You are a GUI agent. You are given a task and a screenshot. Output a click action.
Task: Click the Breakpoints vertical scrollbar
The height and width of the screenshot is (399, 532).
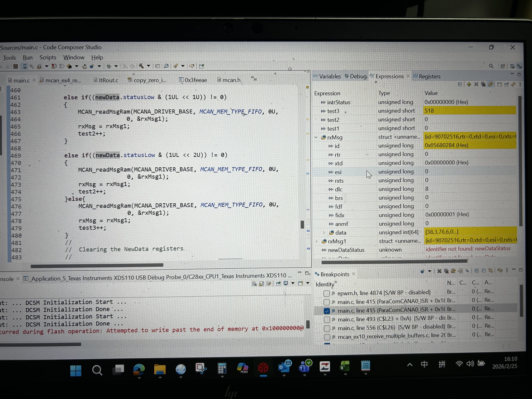[x=521, y=301]
